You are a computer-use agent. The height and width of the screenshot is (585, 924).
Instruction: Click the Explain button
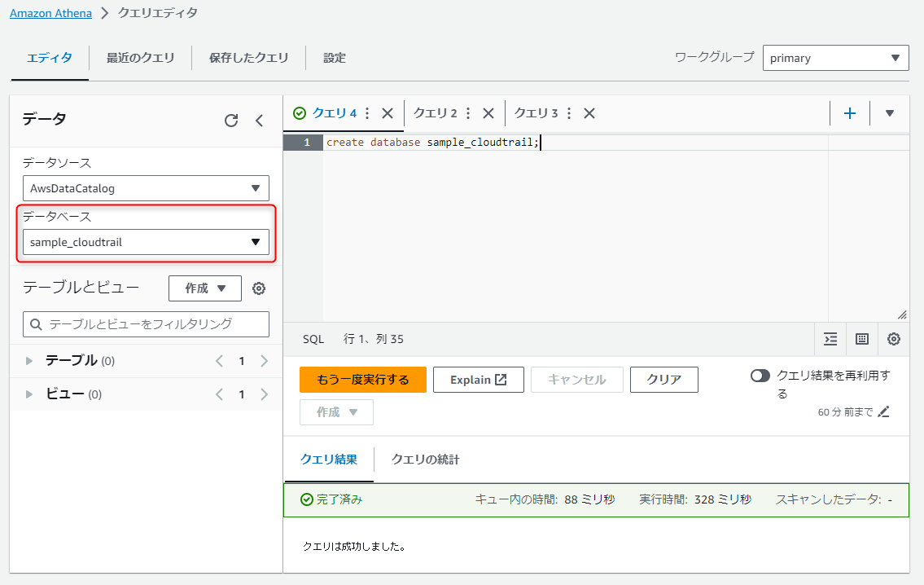(x=478, y=379)
